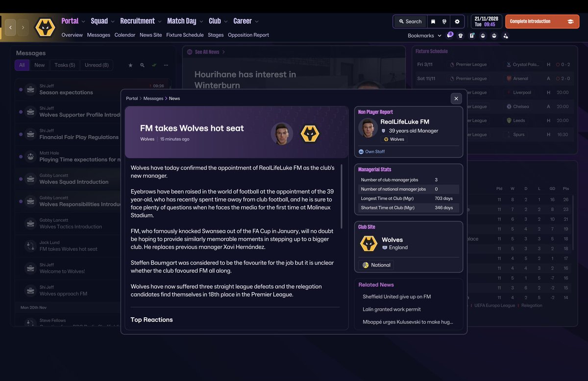Filter messages by All
Viewport: 588px width, 381px height.
point(22,65)
